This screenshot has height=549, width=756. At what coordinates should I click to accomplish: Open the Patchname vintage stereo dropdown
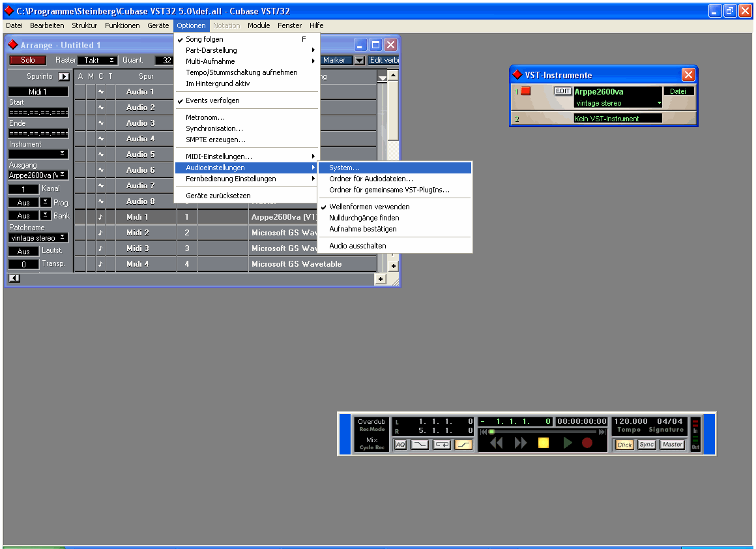(x=38, y=237)
